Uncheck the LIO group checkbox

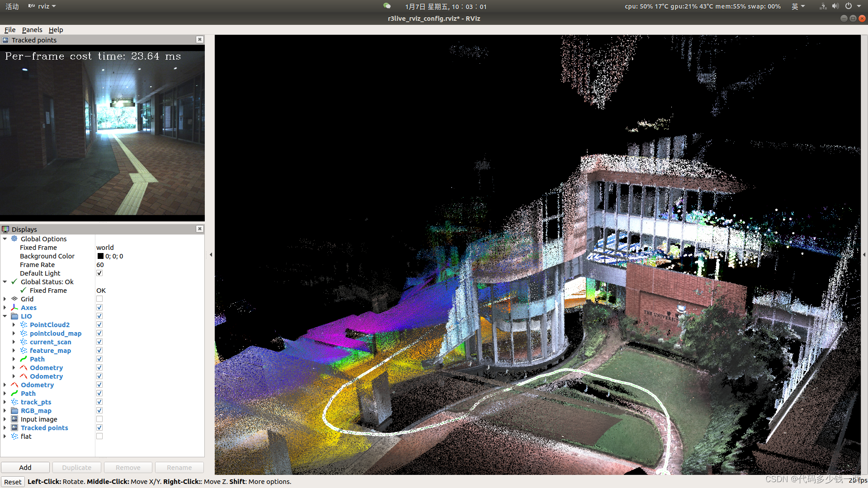point(99,316)
